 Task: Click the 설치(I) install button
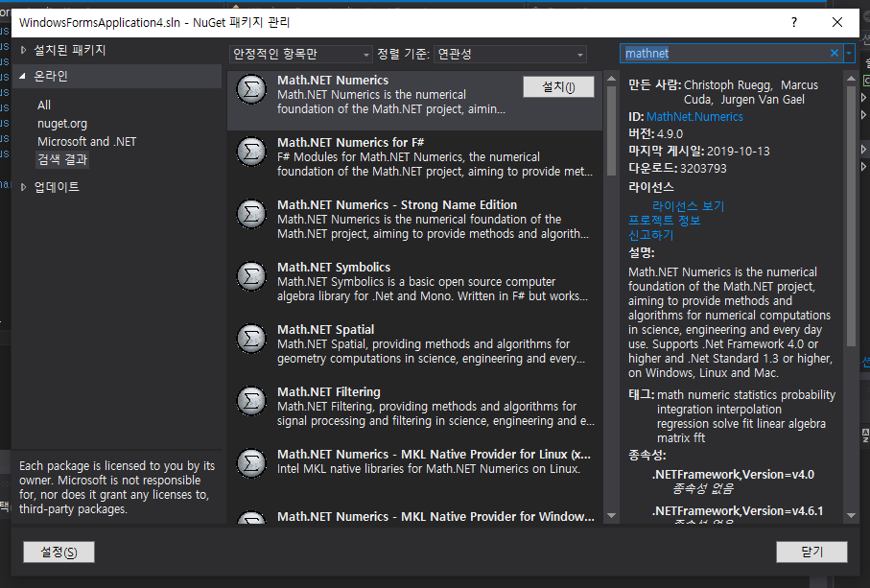click(558, 86)
